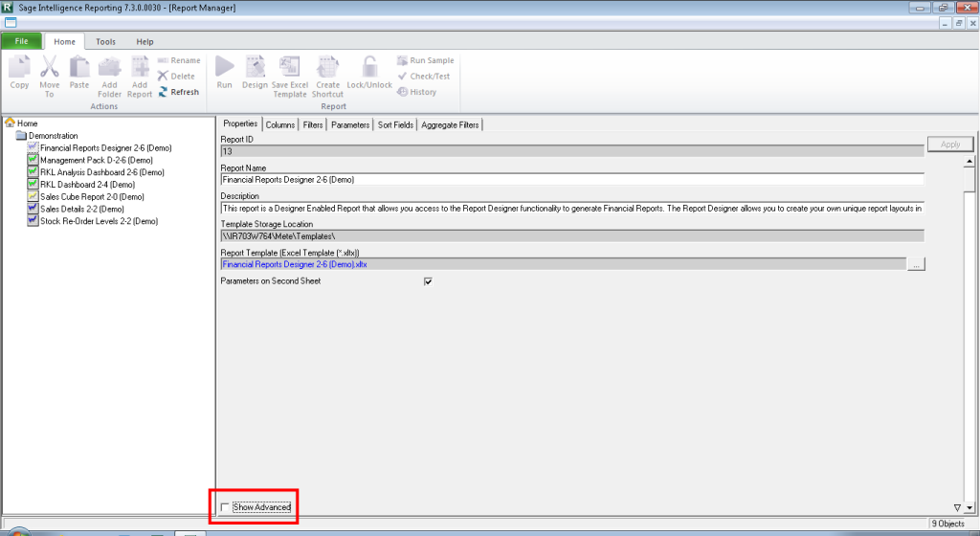Click the Financial Reports Designer template link
The image size is (980, 536).
click(x=295, y=265)
